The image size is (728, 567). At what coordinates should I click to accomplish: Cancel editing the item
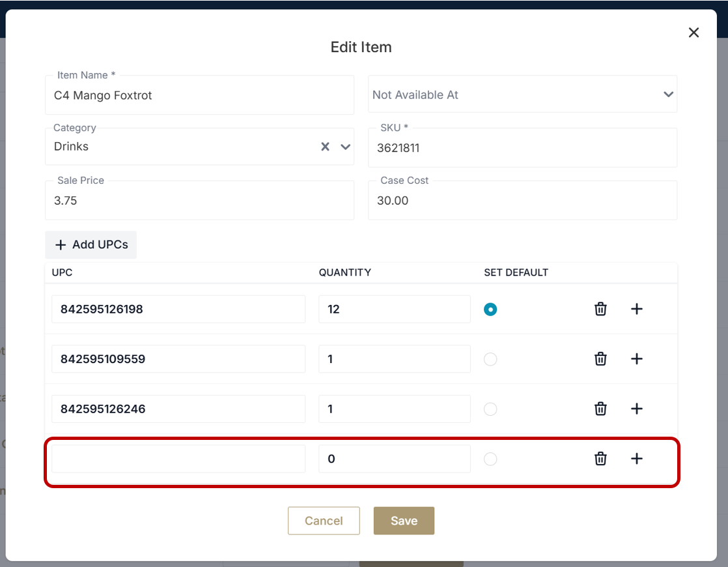click(324, 521)
